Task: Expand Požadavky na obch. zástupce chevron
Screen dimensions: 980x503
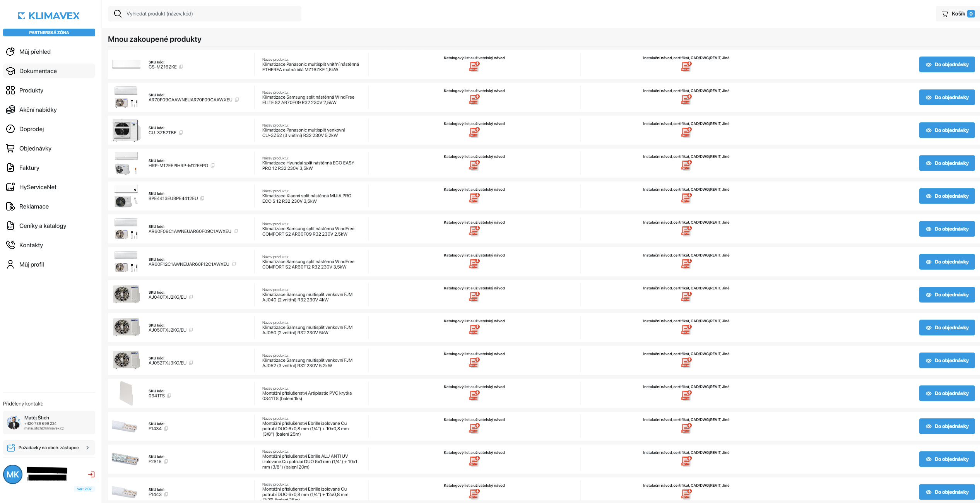Action: tap(87, 448)
